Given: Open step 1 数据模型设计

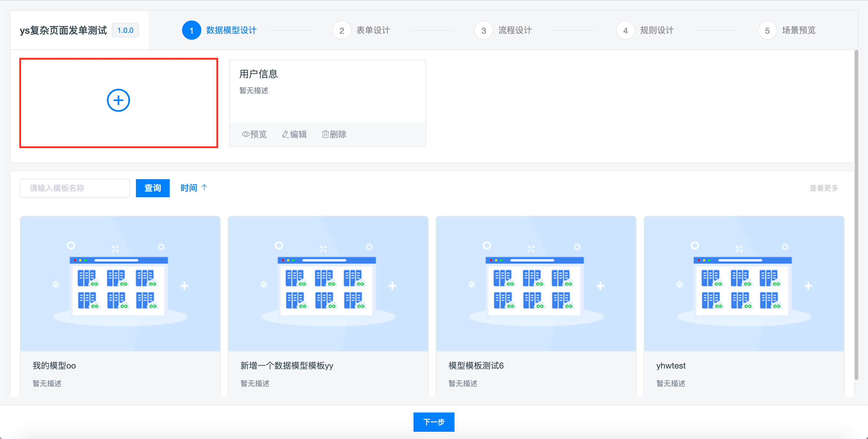Looking at the screenshot, I should [x=191, y=30].
